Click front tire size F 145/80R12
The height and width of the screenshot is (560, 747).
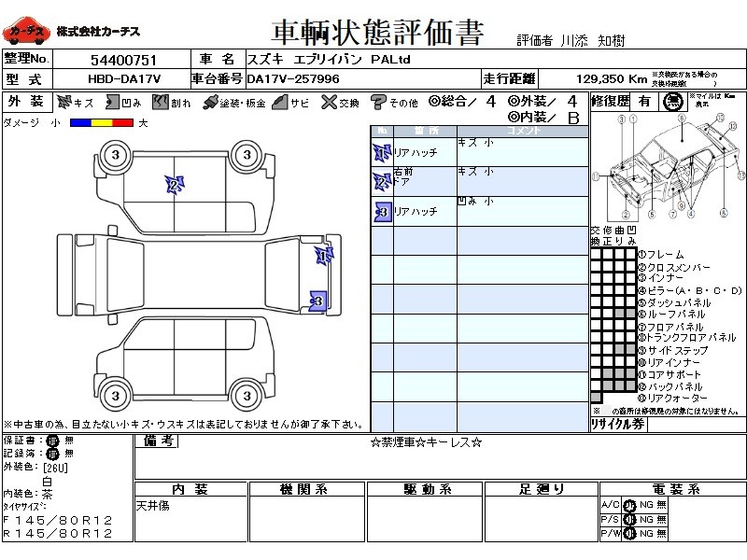pyautogui.click(x=58, y=521)
